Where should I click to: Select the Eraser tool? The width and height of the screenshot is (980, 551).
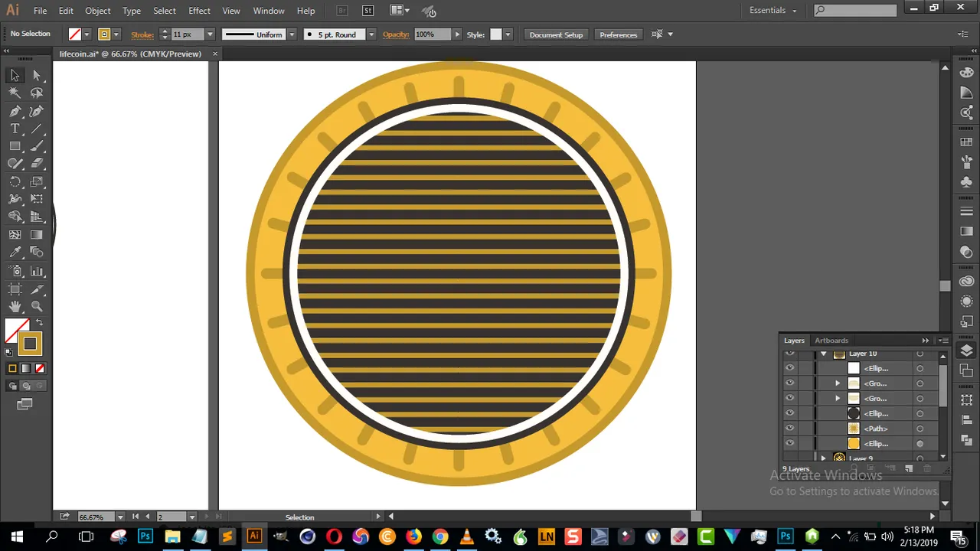click(37, 164)
